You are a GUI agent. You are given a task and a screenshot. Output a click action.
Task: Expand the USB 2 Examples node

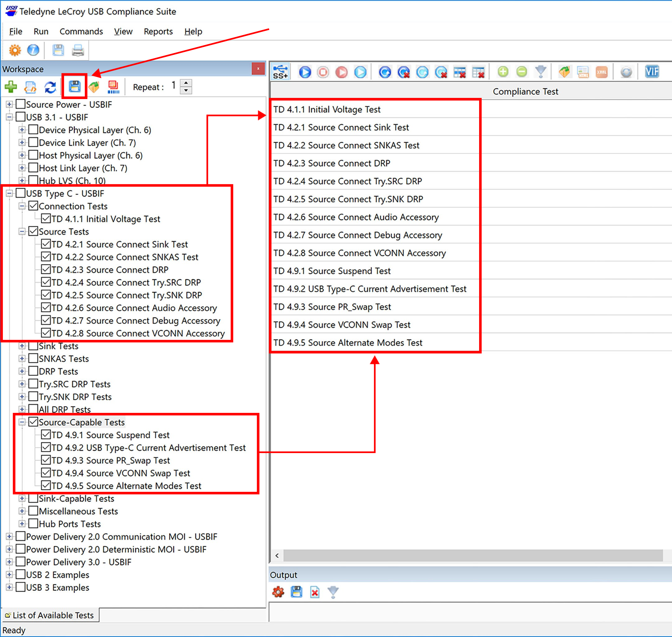point(10,574)
